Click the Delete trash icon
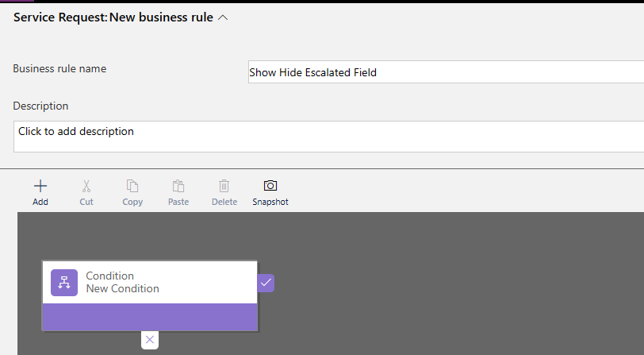This screenshot has height=355, width=644. click(x=224, y=186)
